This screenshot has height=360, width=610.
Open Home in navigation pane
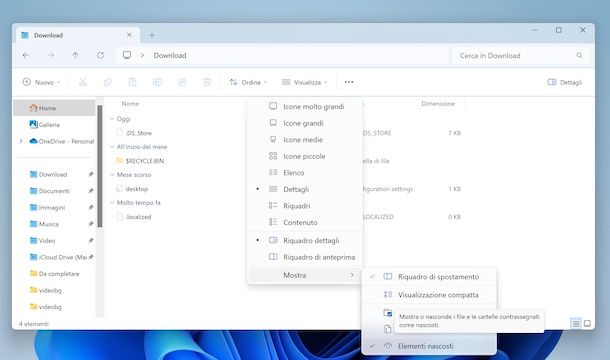[x=54, y=108]
